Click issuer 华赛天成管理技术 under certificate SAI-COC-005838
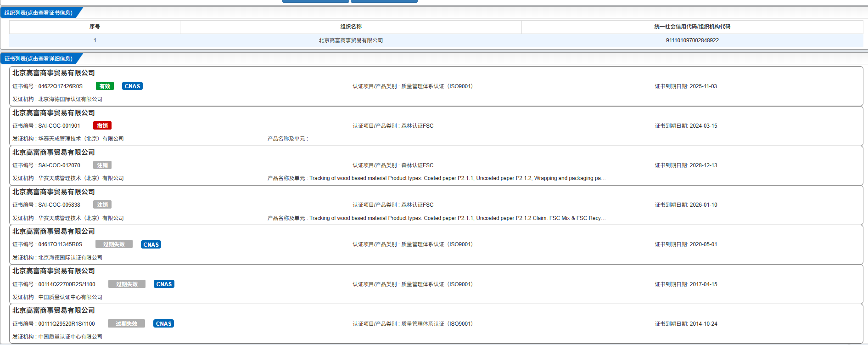 click(x=81, y=218)
